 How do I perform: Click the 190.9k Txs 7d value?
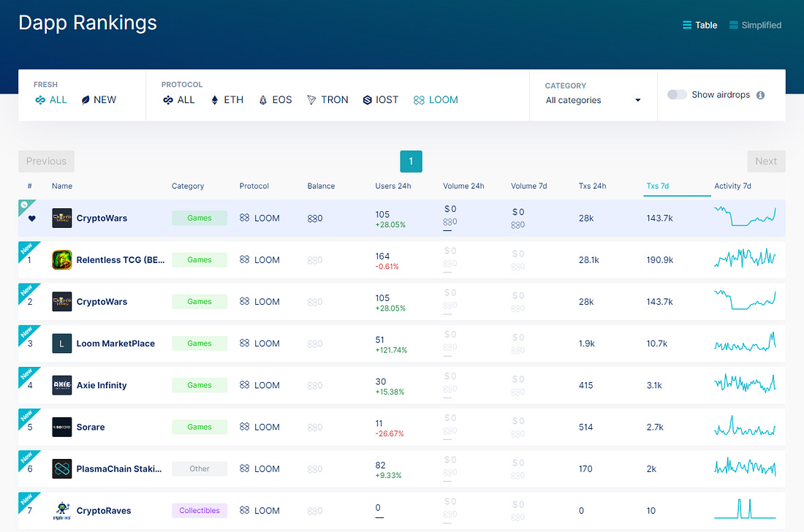659,260
